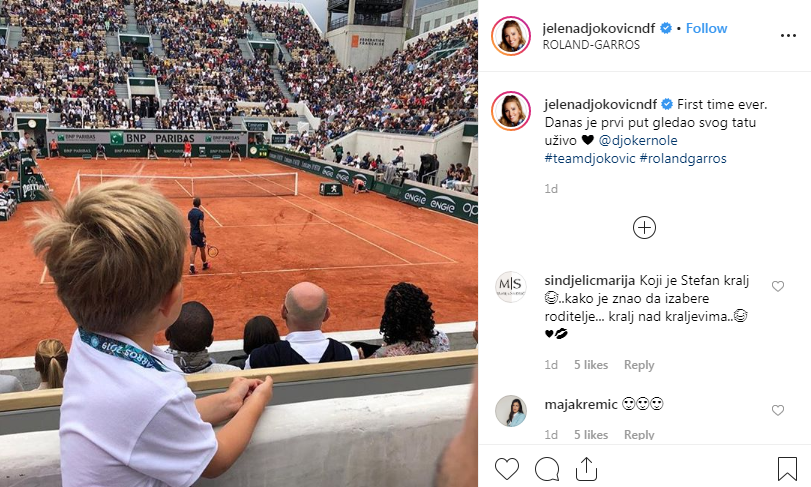Like majakremic's comment heart
This screenshot has height=487, width=811.
pyautogui.click(x=778, y=410)
